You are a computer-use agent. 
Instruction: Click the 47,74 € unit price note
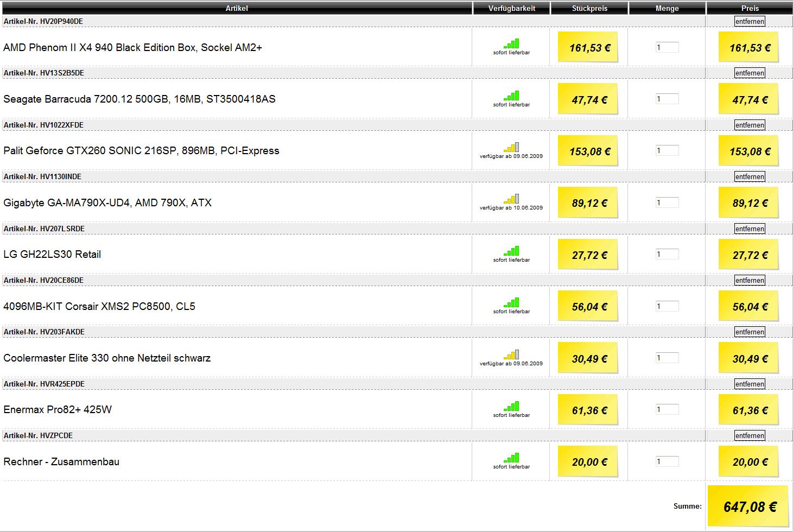point(588,99)
